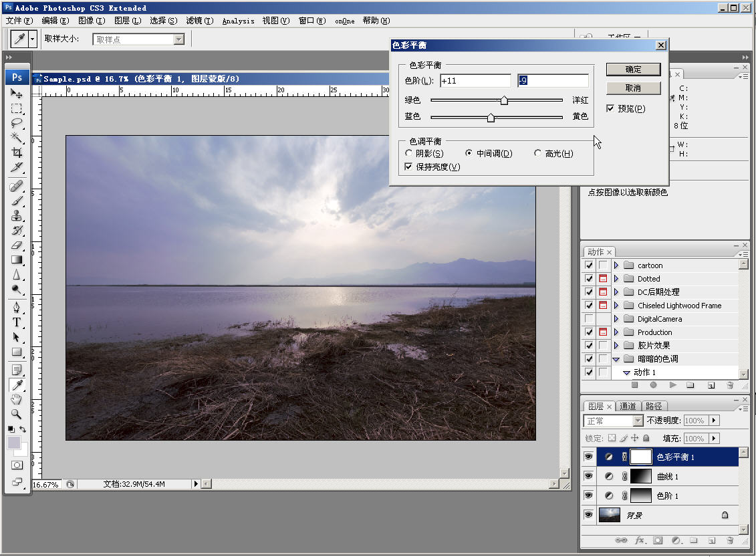Image resolution: width=756 pixels, height=557 pixels.
Task: Expand the Production action set
Action: (x=616, y=332)
